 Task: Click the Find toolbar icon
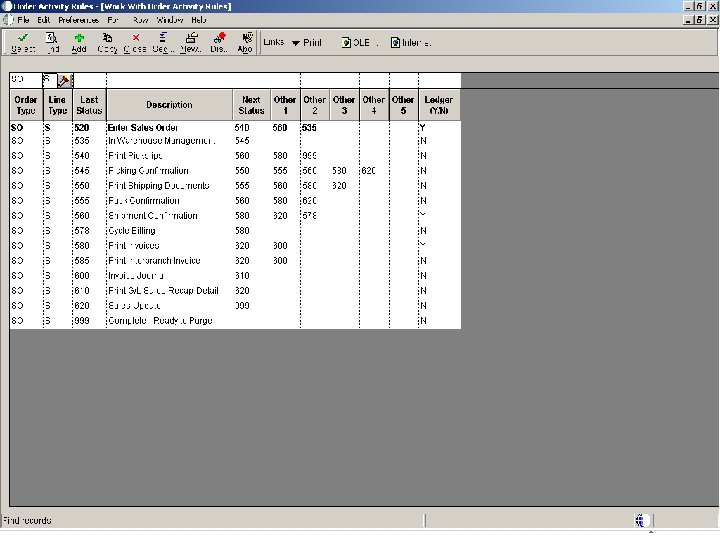tap(51, 38)
